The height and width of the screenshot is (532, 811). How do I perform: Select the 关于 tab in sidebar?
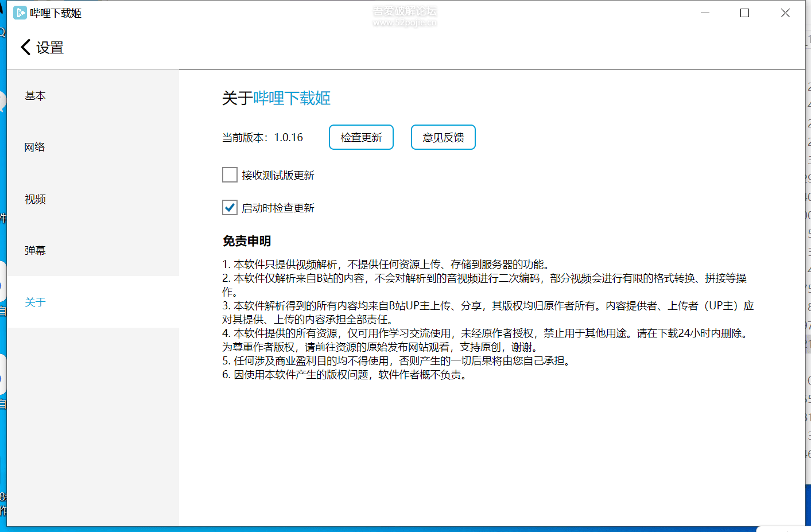93,302
